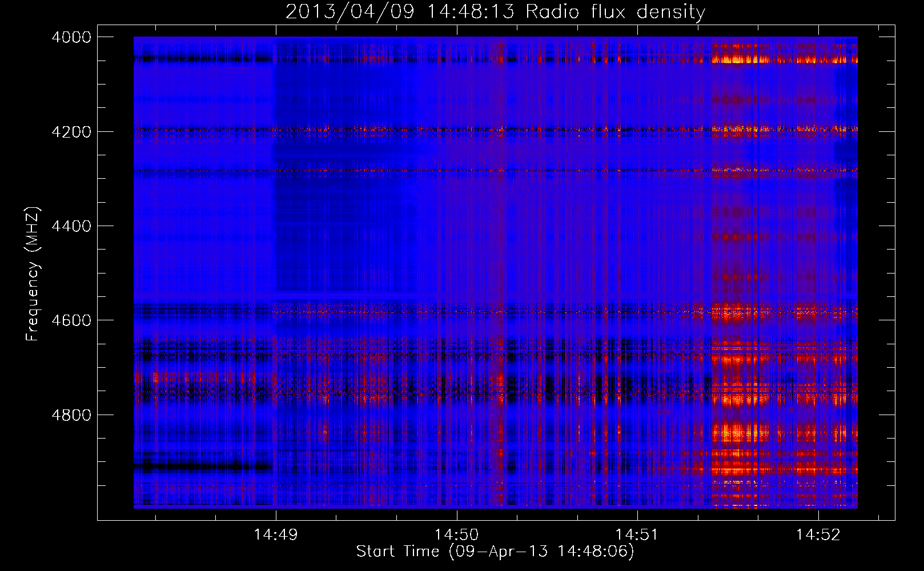
Task: Select the 4800 frequency tick label
Action: coord(71,415)
